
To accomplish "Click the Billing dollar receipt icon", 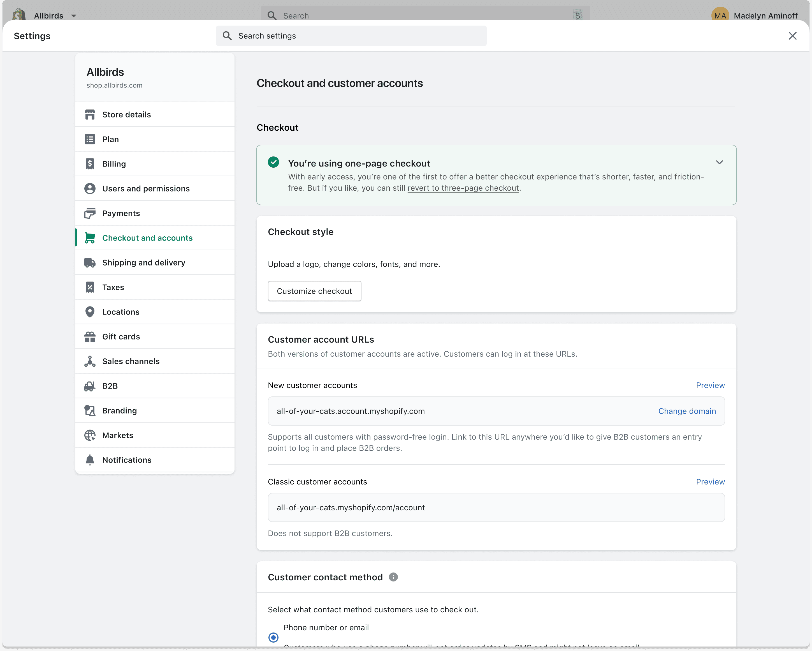I will pyautogui.click(x=90, y=164).
